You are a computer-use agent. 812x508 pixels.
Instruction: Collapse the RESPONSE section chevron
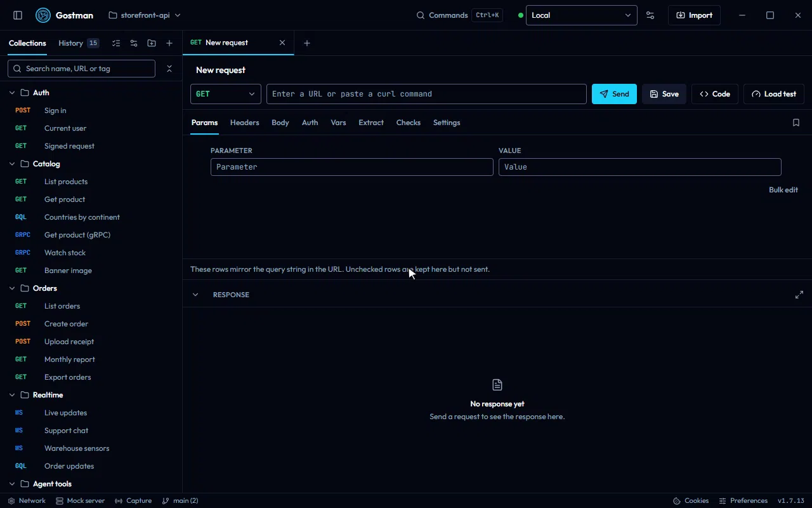195,295
